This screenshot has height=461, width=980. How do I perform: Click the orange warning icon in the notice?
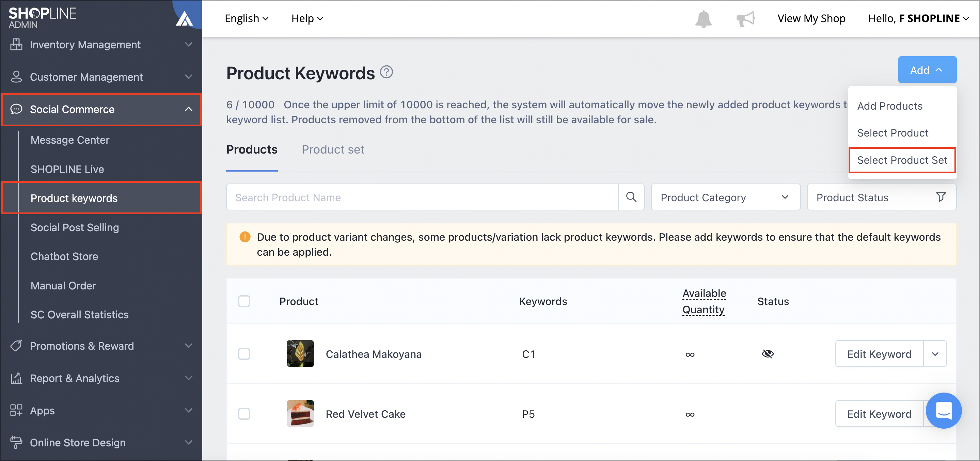pyautogui.click(x=244, y=237)
